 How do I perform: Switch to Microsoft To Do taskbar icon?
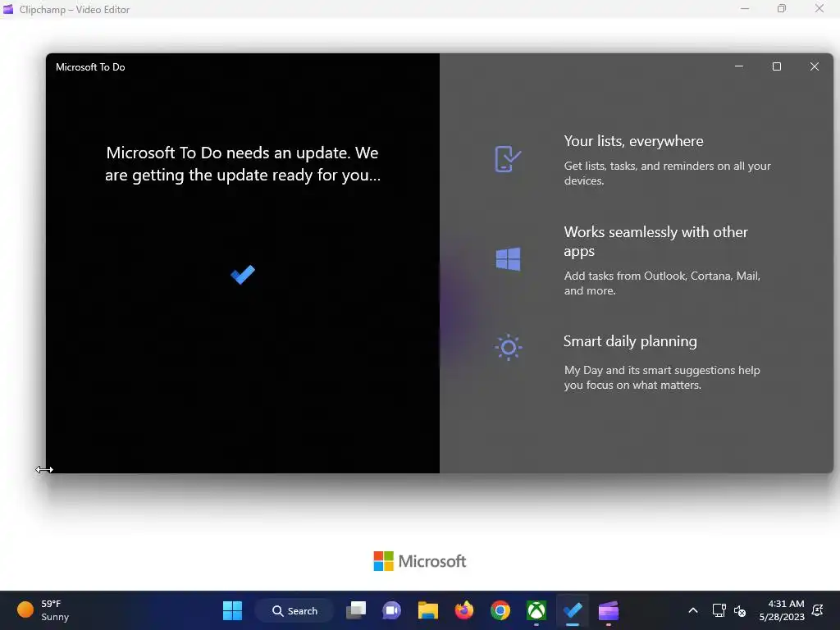(x=573, y=610)
